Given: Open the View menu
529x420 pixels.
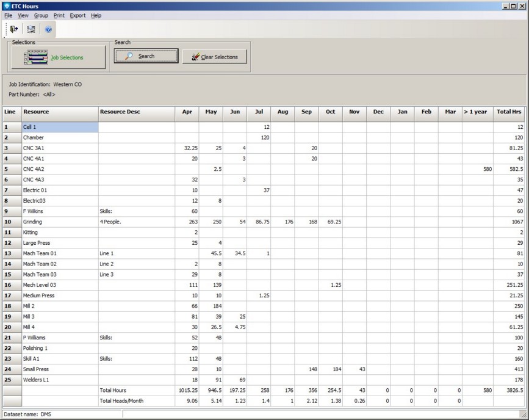Looking at the screenshot, I should pos(23,15).
